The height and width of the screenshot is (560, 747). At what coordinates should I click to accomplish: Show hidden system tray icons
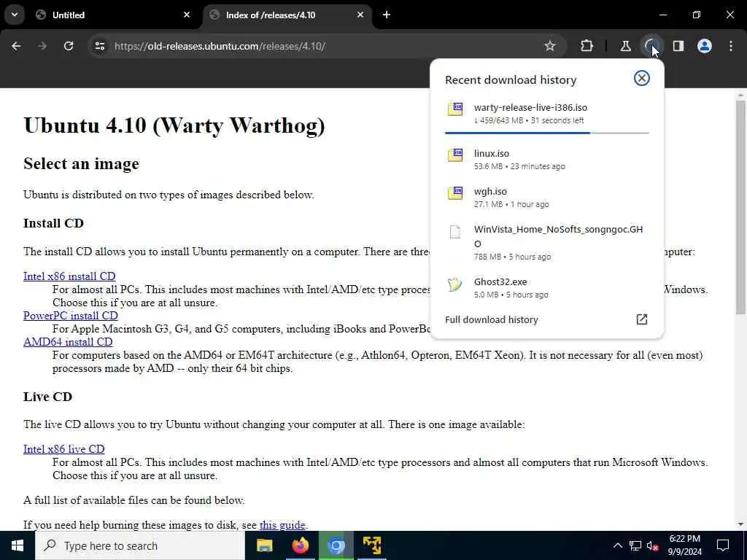click(617, 545)
